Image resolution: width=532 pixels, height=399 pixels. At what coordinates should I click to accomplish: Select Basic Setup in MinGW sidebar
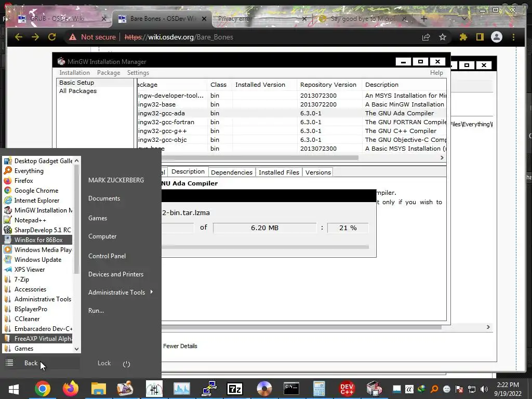click(x=77, y=83)
